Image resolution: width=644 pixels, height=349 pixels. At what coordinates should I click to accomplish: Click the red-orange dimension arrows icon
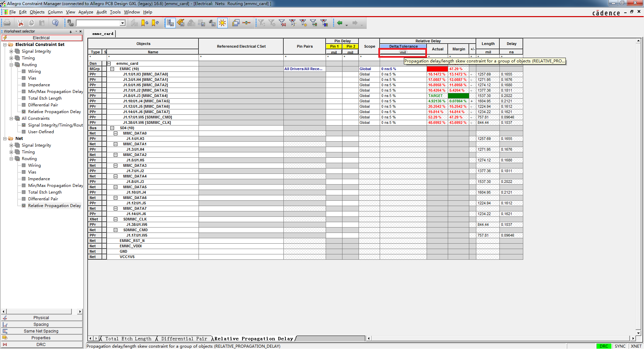247,23
